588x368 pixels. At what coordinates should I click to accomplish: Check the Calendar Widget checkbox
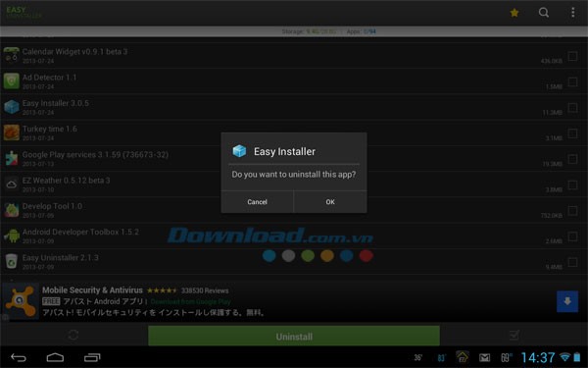point(572,56)
